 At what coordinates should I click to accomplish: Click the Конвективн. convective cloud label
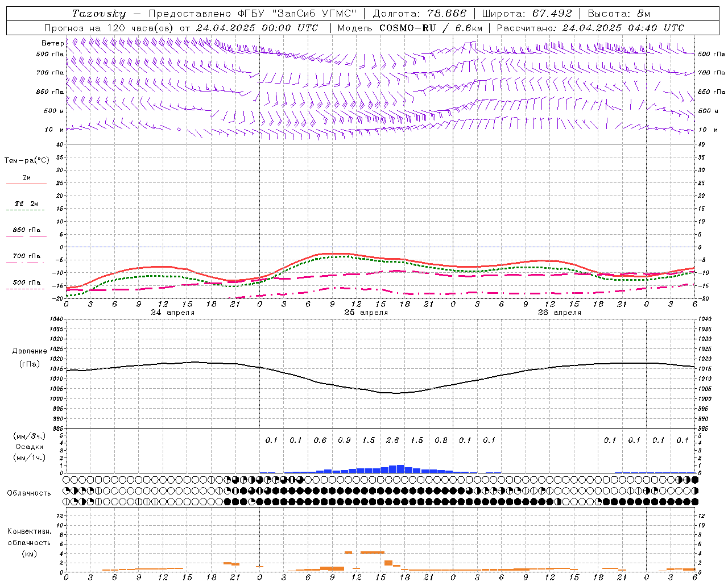(30, 531)
